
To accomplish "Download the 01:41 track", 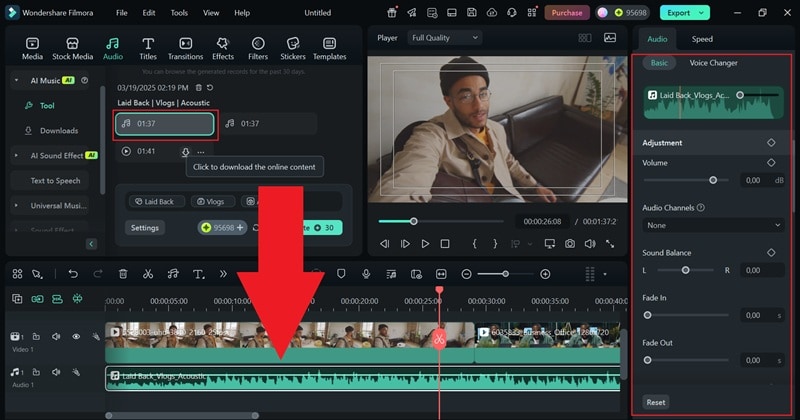I will pos(185,152).
